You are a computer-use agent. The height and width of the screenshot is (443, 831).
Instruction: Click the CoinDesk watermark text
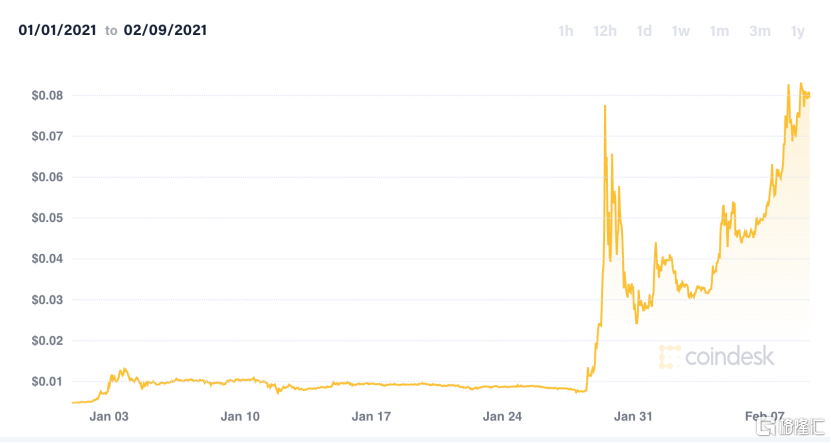click(730, 357)
